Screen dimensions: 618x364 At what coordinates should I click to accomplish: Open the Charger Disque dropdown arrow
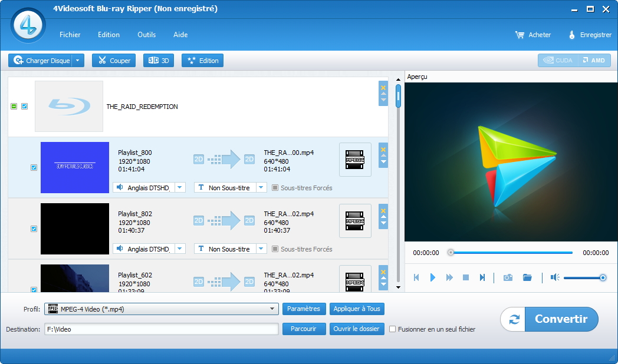coord(78,60)
